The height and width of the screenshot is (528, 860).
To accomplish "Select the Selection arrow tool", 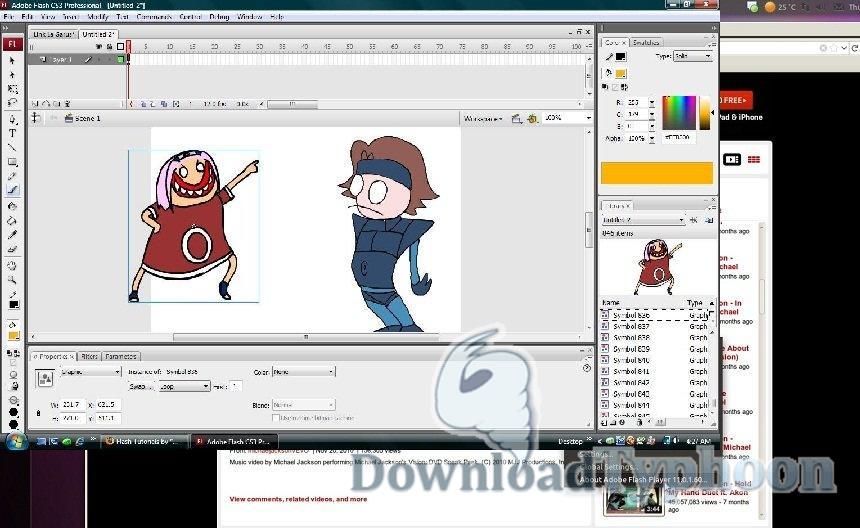I will [13, 60].
